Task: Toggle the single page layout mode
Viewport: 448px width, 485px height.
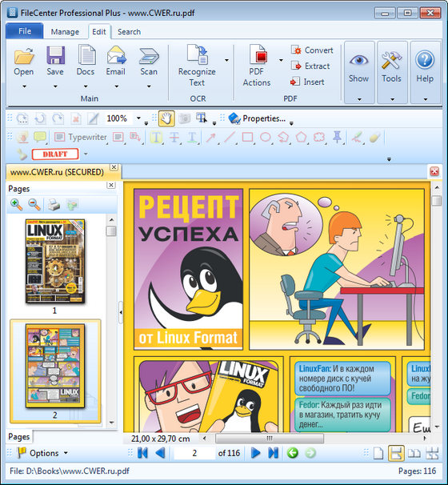Action: tap(378, 454)
